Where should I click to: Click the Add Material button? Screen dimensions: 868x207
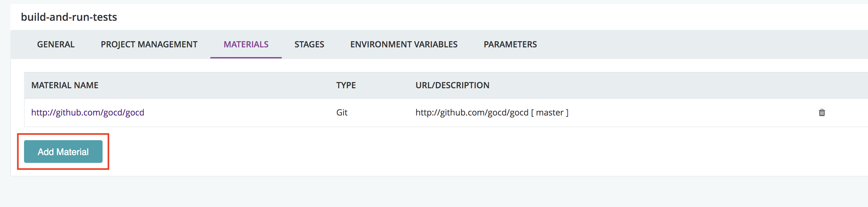(x=63, y=152)
